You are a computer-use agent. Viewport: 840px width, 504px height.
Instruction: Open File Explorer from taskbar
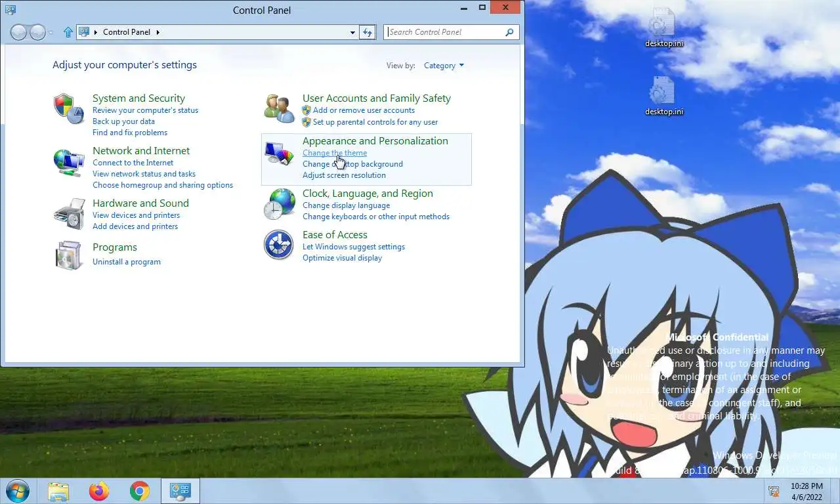[x=58, y=491]
